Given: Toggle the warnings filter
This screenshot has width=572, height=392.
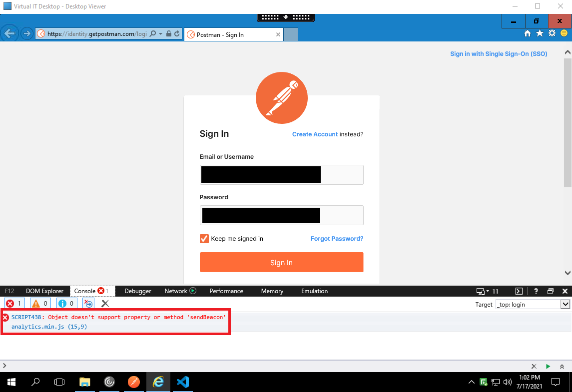Looking at the screenshot, I should pos(40,303).
